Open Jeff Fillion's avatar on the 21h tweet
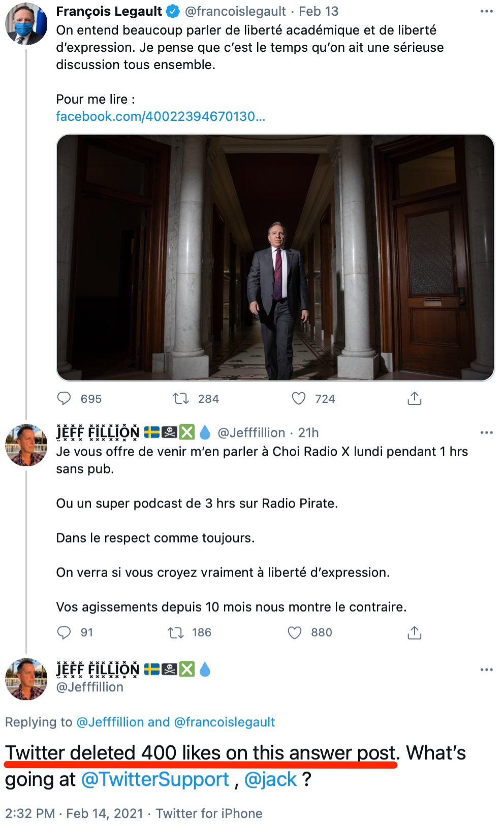Viewport: 504px width, 828px height. click(26, 445)
